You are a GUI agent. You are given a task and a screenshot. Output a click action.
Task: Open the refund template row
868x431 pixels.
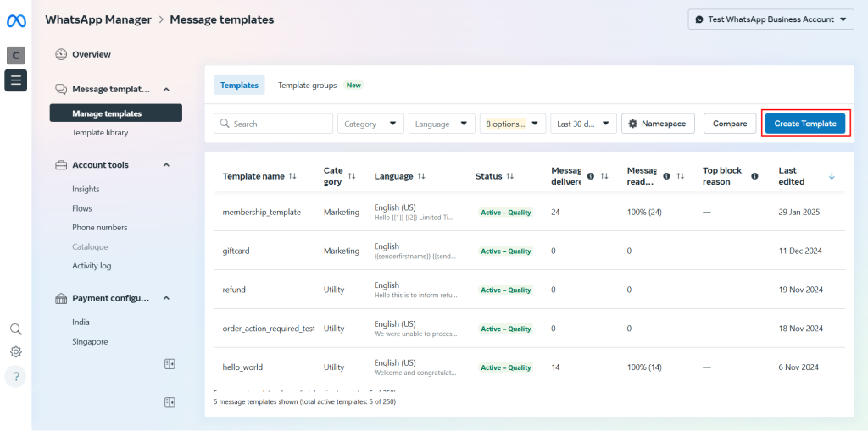pyautogui.click(x=530, y=290)
